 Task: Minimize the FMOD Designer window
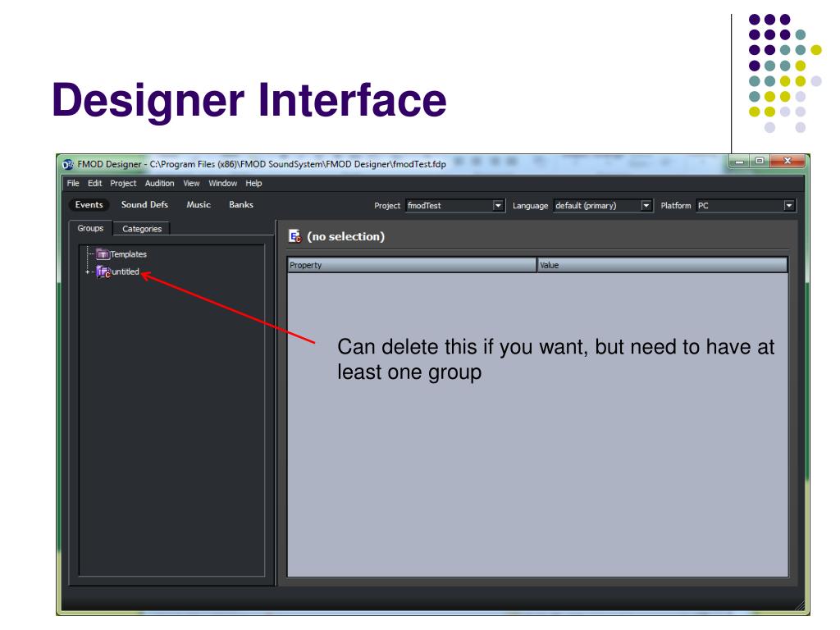(739, 161)
